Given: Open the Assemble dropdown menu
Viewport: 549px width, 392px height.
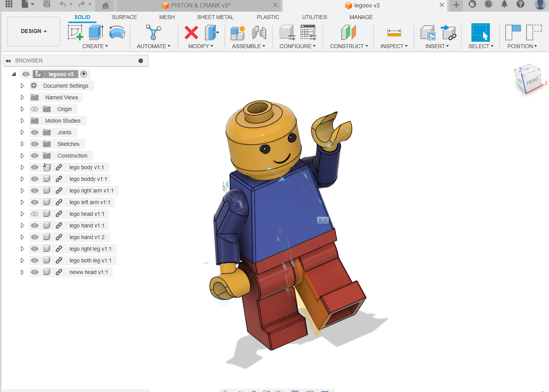Looking at the screenshot, I should (x=248, y=46).
